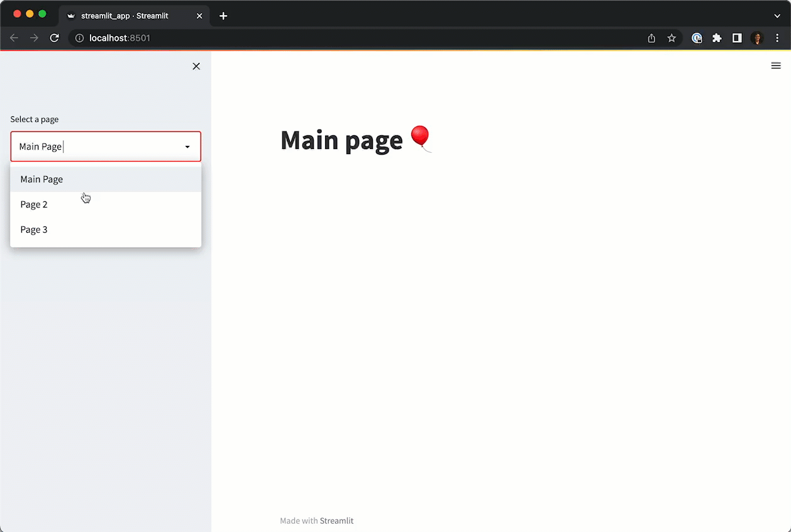Expand the tab search chevron

click(x=777, y=16)
